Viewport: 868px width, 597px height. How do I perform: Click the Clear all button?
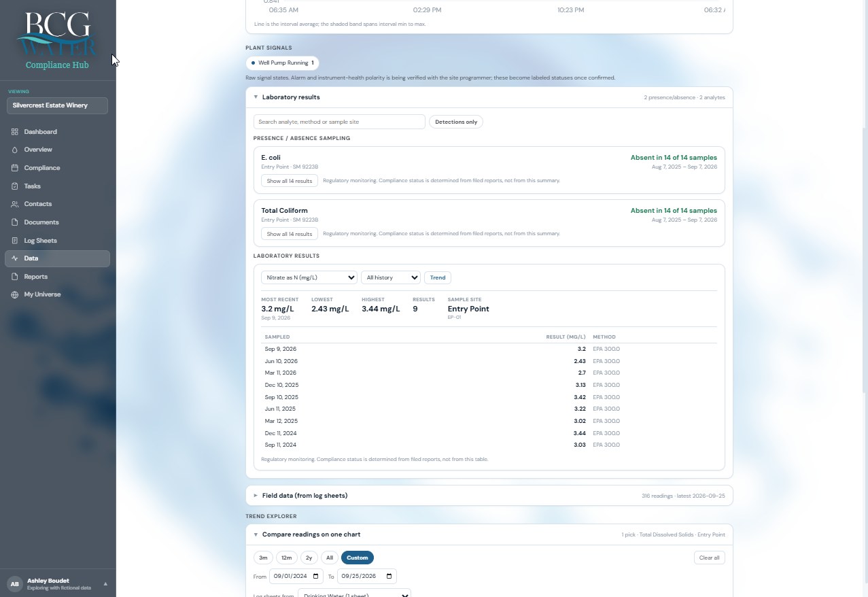click(x=709, y=558)
